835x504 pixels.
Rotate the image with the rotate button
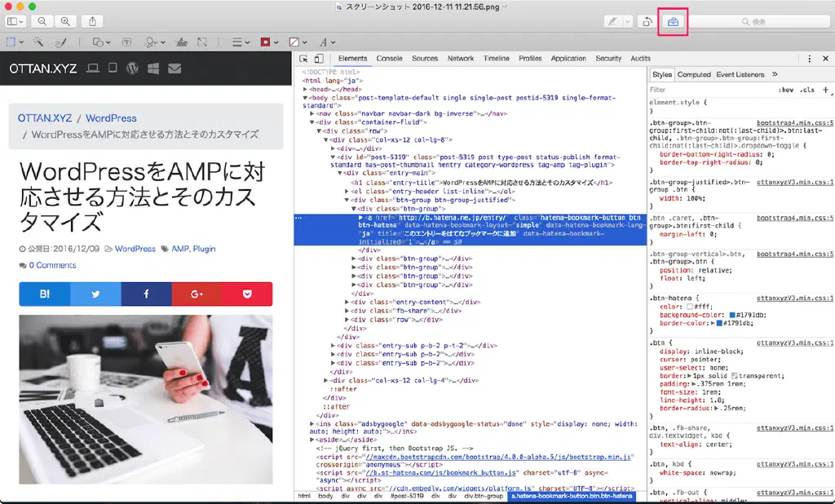pos(647,22)
